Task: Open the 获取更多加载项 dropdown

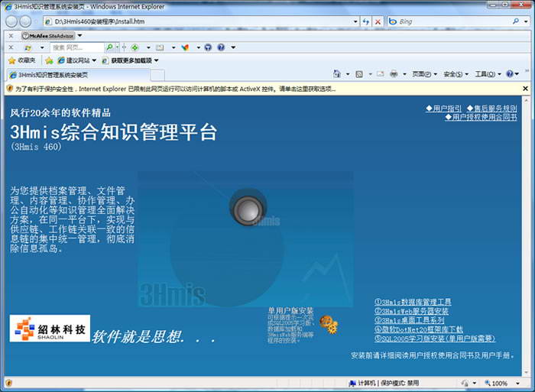Action: [x=156, y=60]
